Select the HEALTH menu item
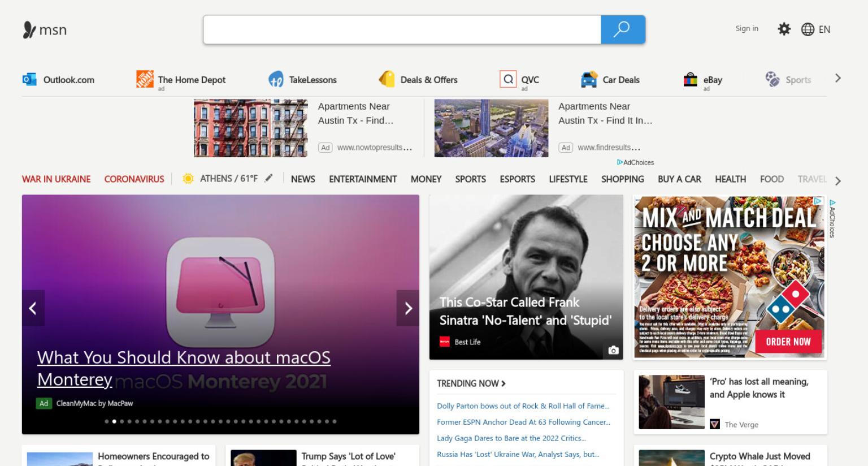Viewport: 868px width, 466px height. point(730,179)
